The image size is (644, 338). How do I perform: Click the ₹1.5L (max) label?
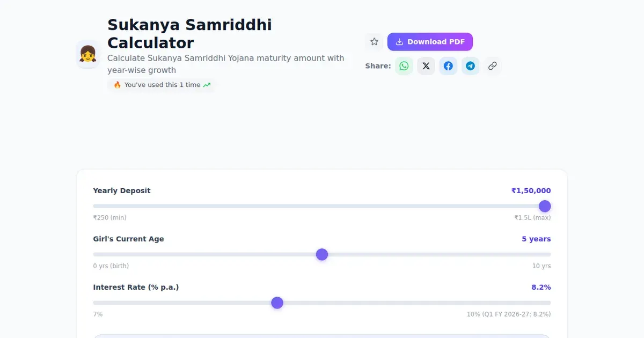(532, 218)
